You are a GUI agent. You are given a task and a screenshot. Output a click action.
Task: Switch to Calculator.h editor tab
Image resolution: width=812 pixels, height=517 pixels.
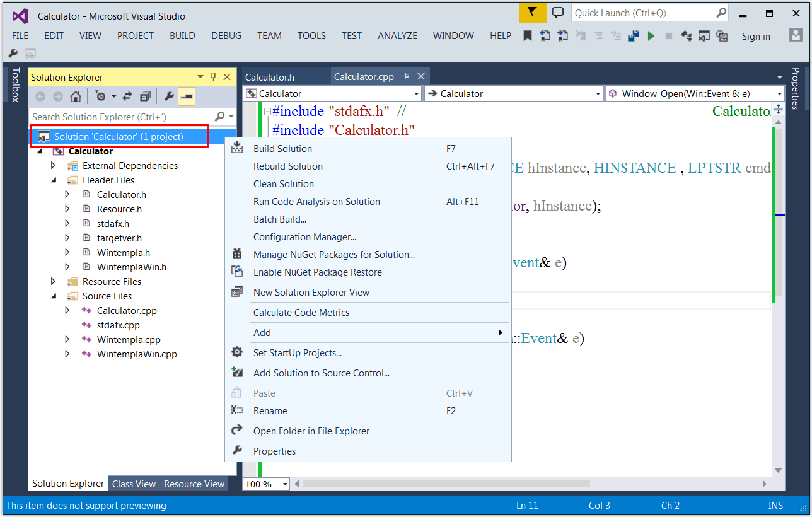pos(270,77)
